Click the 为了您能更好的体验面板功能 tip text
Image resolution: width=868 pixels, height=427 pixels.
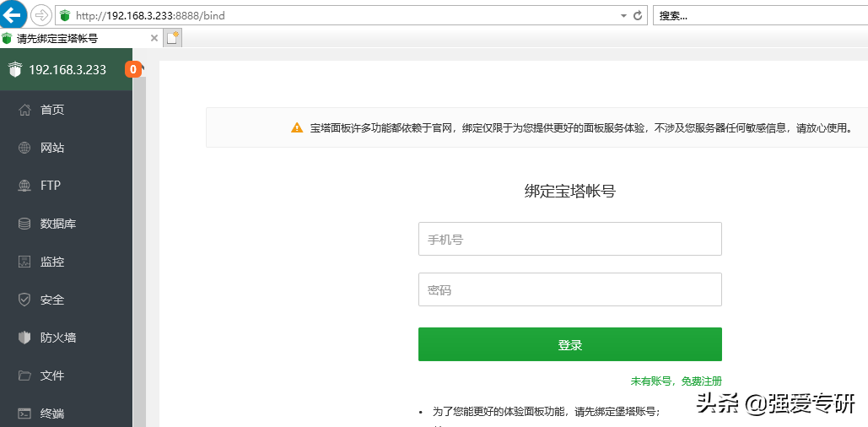tap(546, 412)
